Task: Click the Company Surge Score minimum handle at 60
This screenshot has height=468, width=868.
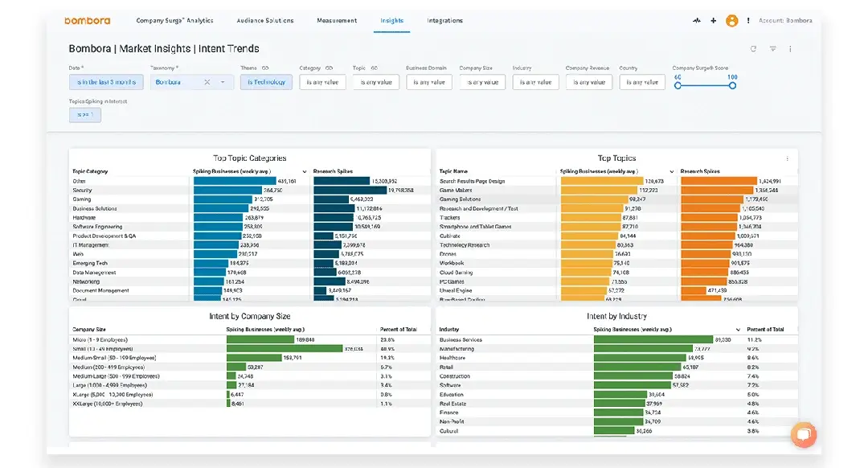Action: click(678, 85)
